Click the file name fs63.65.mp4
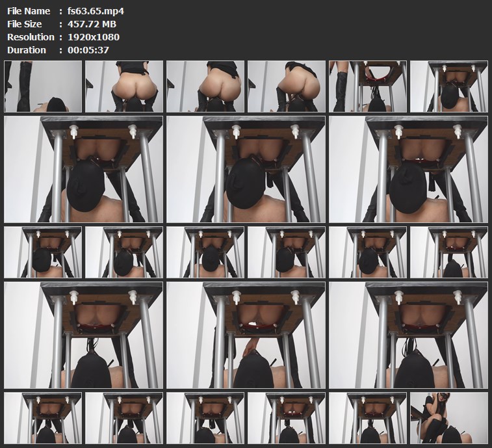Image resolution: width=492 pixels, height=448 pixels. [x=96, y=11]
